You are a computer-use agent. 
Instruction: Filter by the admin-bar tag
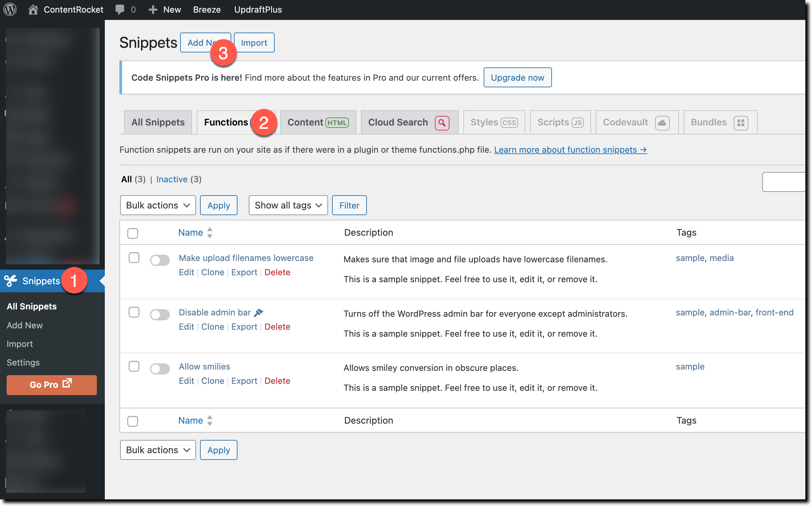[x=730, y=312]
